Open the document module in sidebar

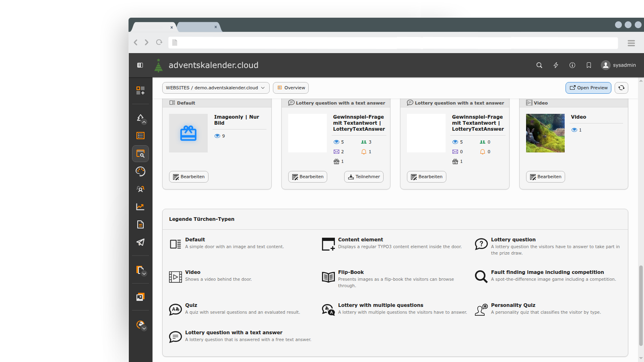[x=140, y=224]
